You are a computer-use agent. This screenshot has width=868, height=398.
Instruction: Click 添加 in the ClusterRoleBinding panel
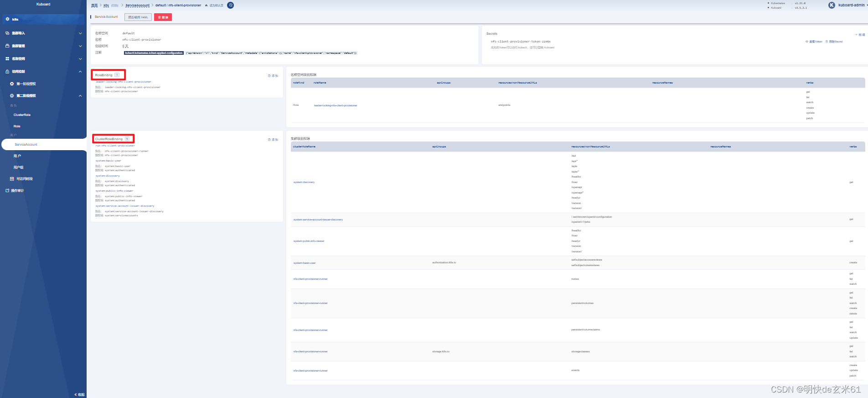[x=273, y=140]
